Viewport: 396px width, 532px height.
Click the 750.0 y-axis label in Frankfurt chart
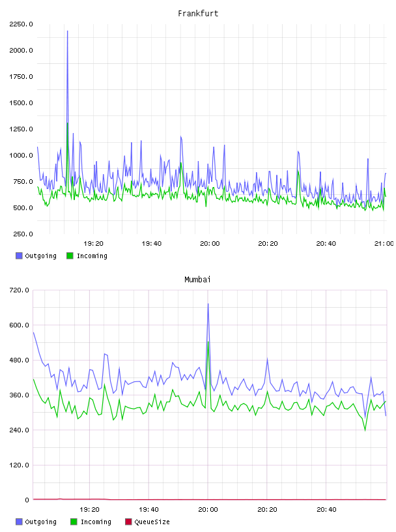(x=23, y=181)
